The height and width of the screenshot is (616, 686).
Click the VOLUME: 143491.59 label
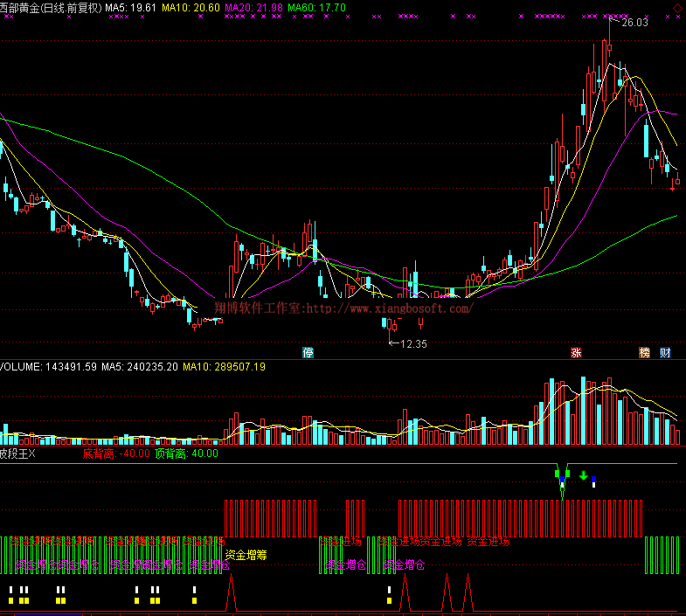(48, 367)
